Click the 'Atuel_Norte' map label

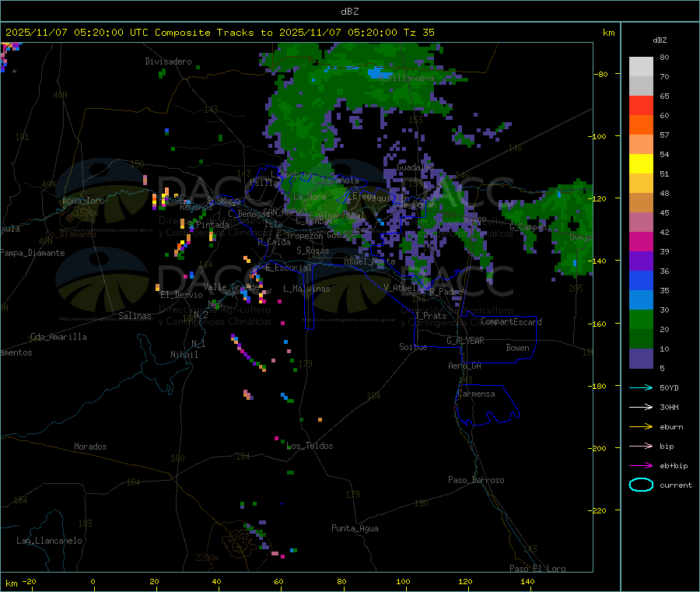pyautogui.click(x=369, y=261)
